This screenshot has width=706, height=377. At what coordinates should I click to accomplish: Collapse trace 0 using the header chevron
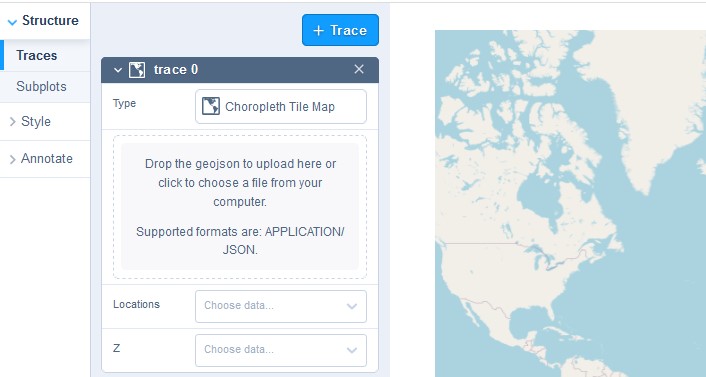(x=118, y=70)
